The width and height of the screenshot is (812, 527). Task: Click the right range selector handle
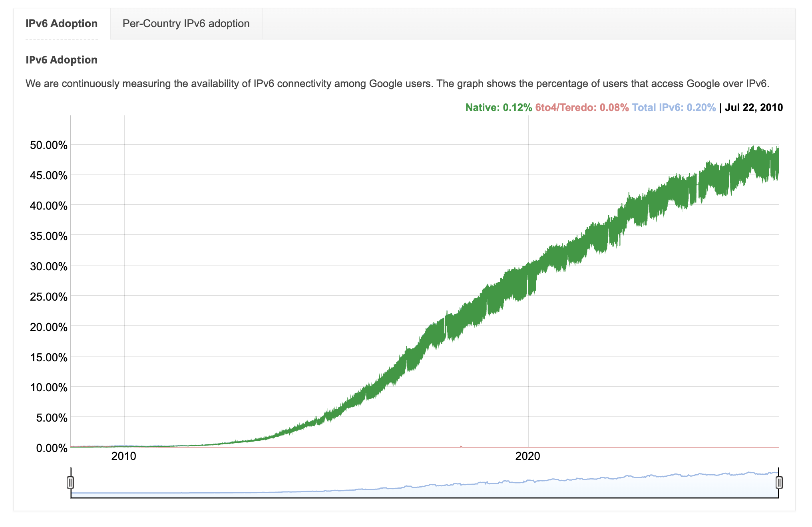pyautogui.click(x=779, y=483)
